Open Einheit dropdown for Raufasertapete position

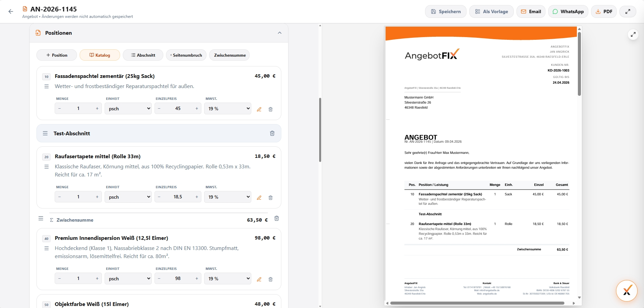128,197
